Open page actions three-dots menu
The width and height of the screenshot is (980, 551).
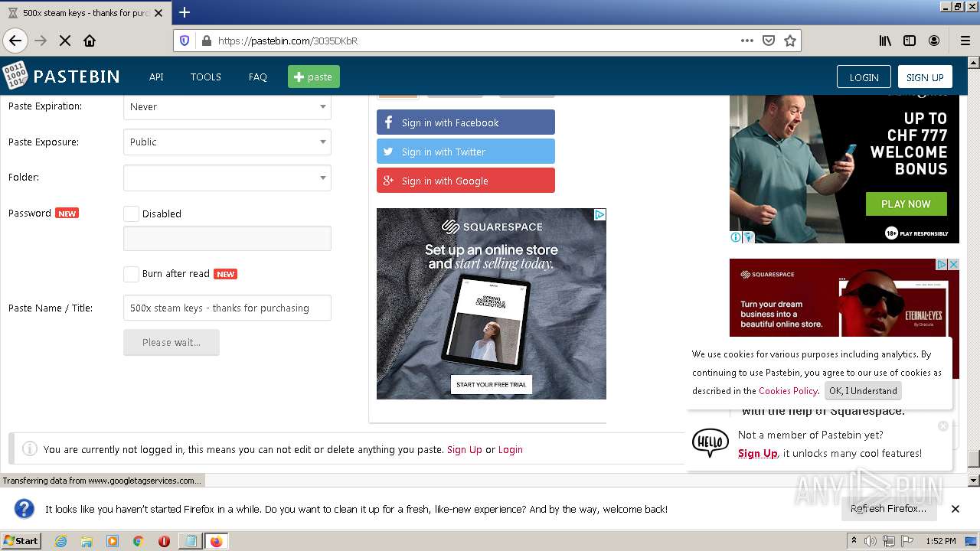coord(747,41)
